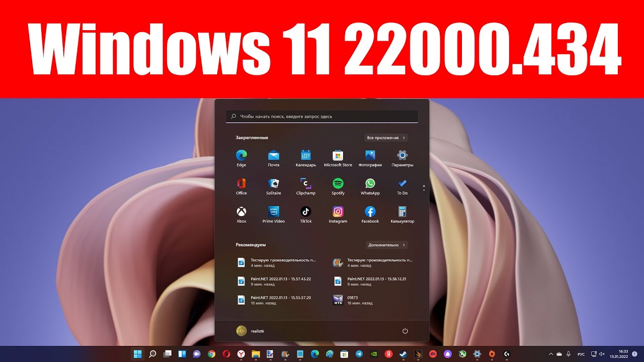Viewport: 644px width, 362px height.
Task: Open the Widgets panel
Action: point(182,354)
